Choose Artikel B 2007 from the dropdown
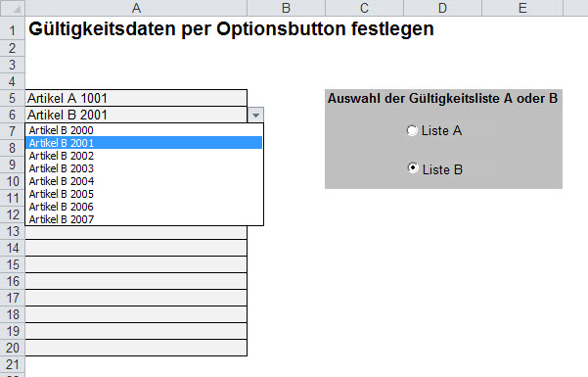 tap(144, 219)
